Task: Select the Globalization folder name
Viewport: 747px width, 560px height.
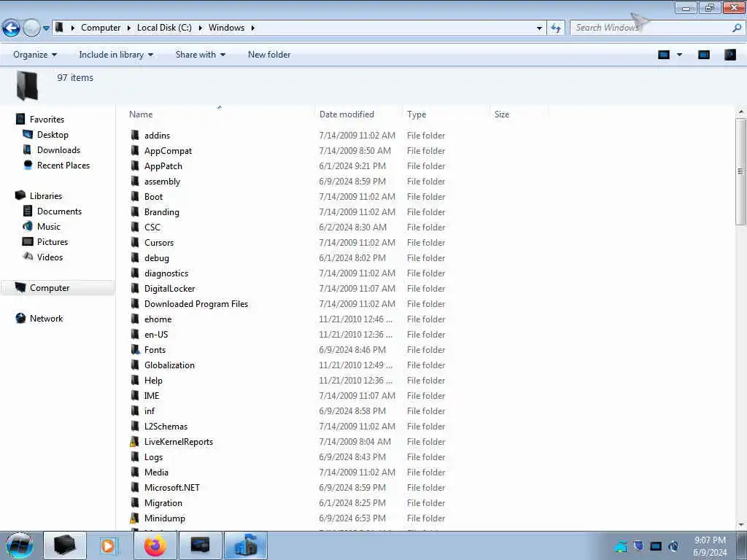Action: coord(169,365)
